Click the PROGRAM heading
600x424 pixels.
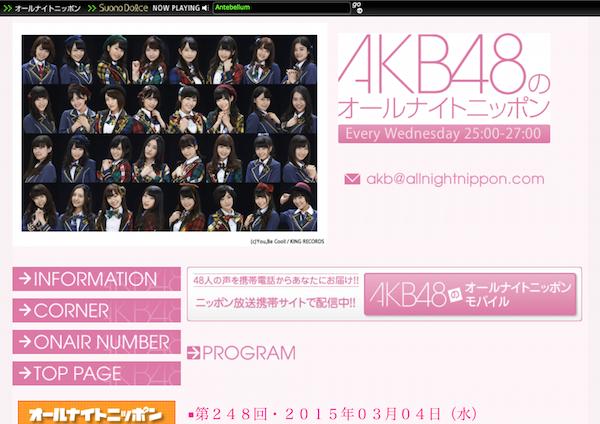click(249, 353)
